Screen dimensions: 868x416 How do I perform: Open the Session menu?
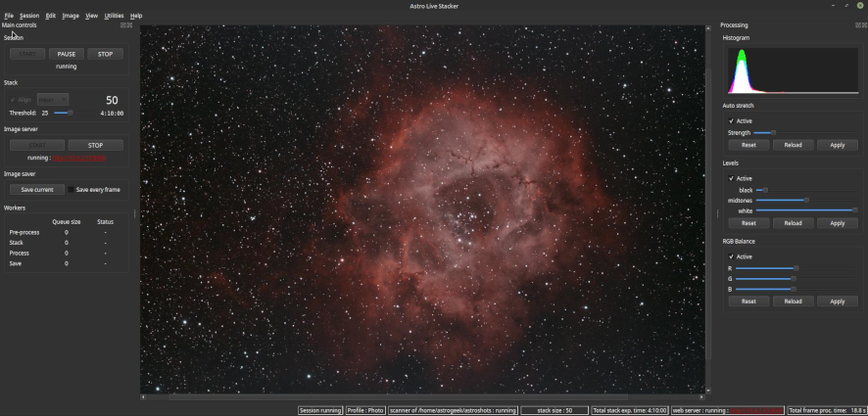[29, 16]
